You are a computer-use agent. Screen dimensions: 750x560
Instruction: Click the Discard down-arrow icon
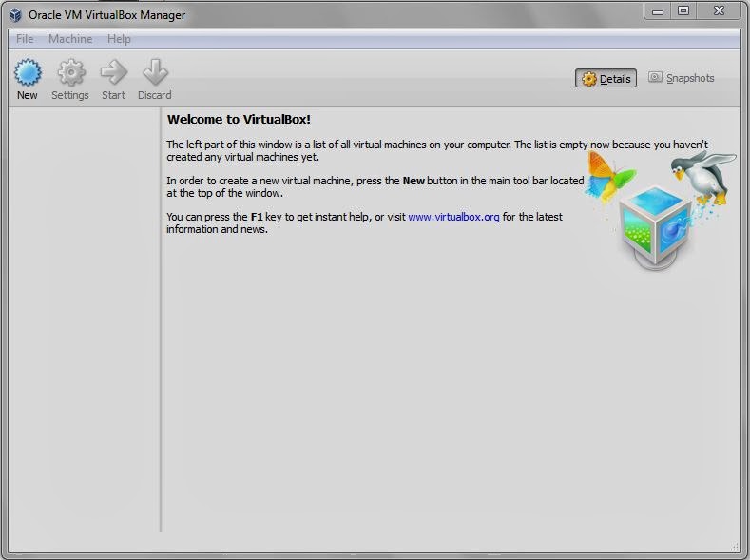[155, 72]
